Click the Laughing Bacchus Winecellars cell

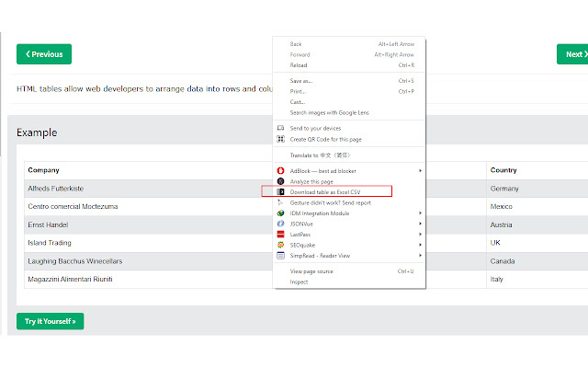pyautogui.click(x=75, y=261)
